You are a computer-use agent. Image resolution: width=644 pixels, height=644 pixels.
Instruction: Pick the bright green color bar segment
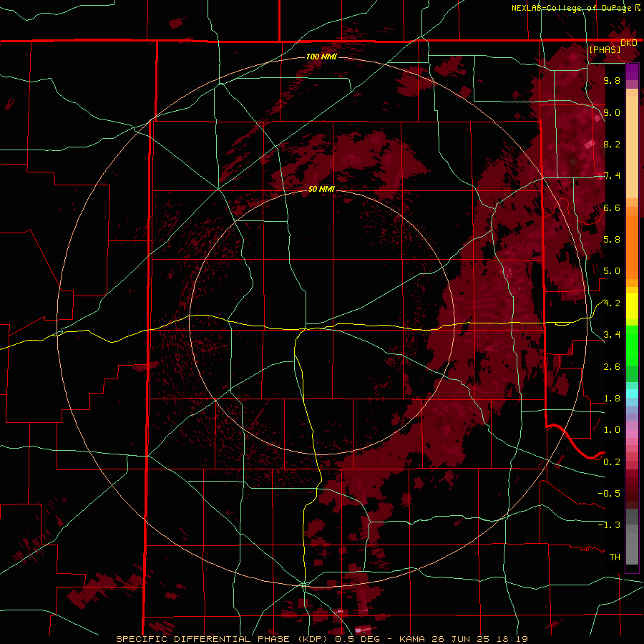click(632, 346)
